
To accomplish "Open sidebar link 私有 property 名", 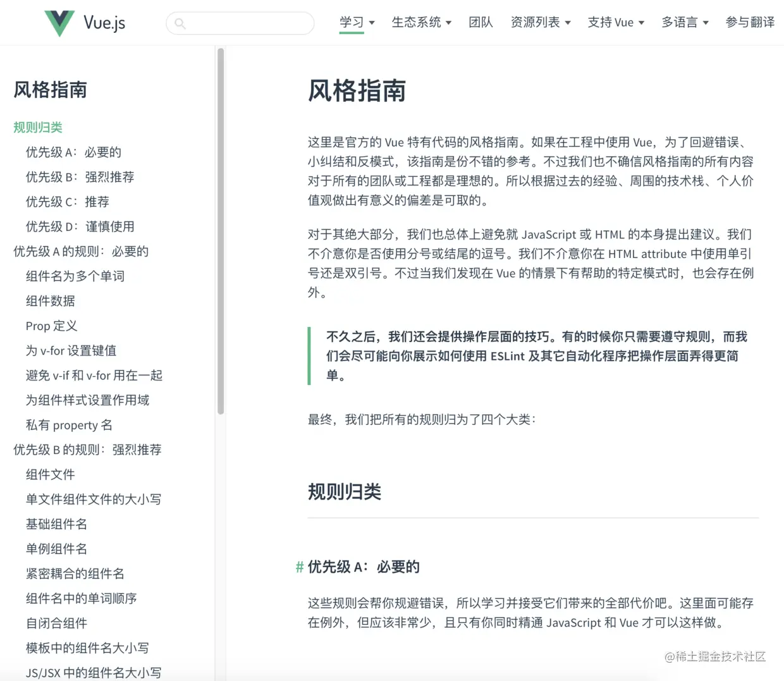I will [x=69, y=425].
